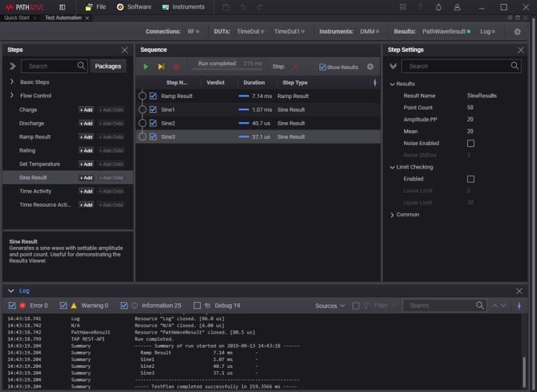Click the help question mark icon
This screenshot has width=537, height=392.
click(x=420, y=7)
